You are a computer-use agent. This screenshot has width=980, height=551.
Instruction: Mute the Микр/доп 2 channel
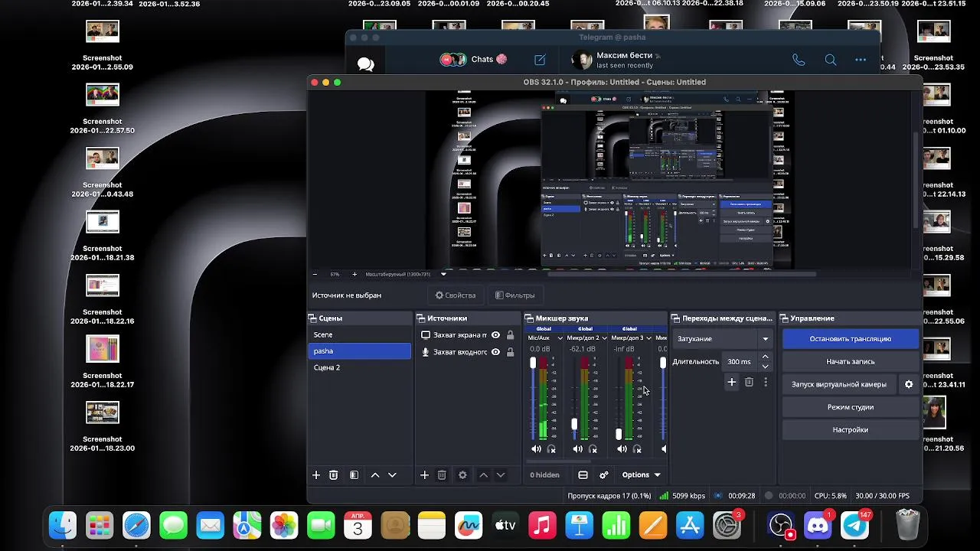coord(577,449)
